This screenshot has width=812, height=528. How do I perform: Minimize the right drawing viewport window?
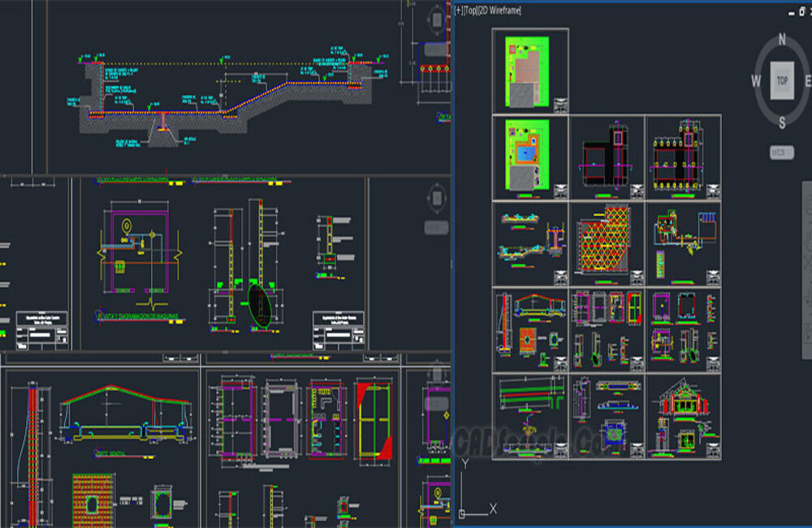(x=791, y=13)
